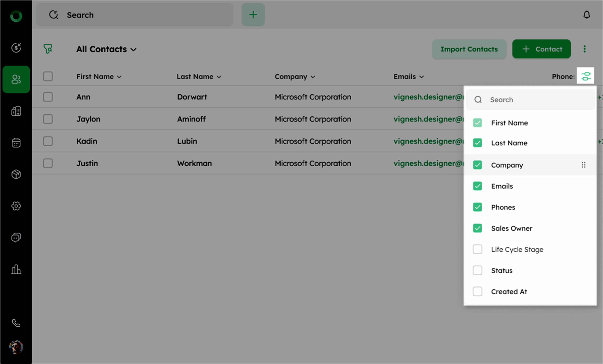Image resolution: width=603 pixels, height=364 pixels.
Task: Uncheck the Sales Owner column checkbox
Action: coord(477,228)
